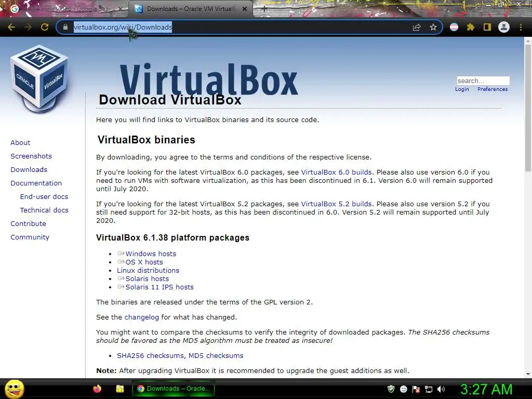Click the Download VirtualBox heading

tap(170, 100)
